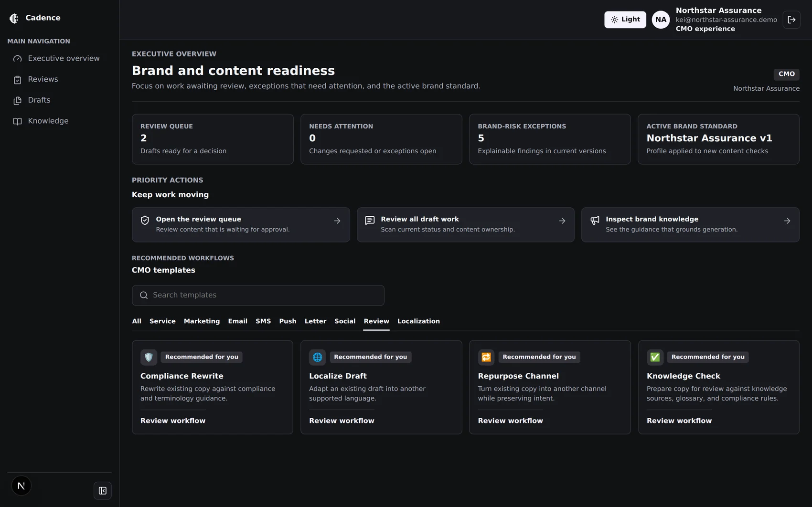Select the Social tab
This screenshot has width=812, height=507.
coord(345,321)
